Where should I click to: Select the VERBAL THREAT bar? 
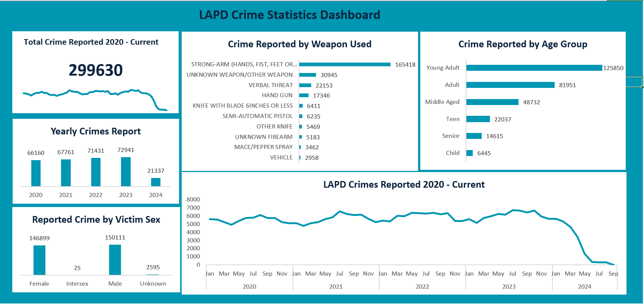pyautogui.click(x=305, y=85)
